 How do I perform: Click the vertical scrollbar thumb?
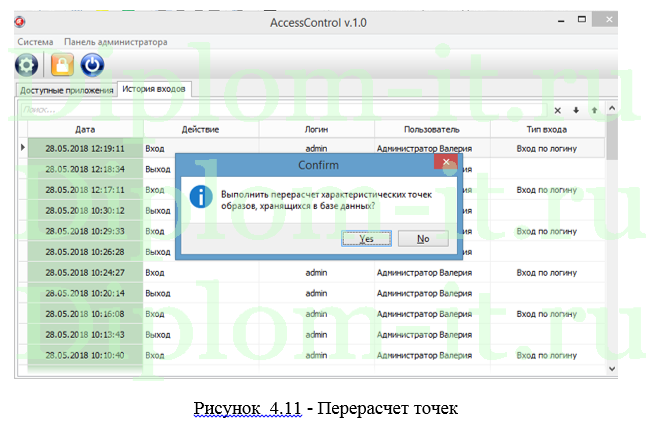tap(612, 137)
